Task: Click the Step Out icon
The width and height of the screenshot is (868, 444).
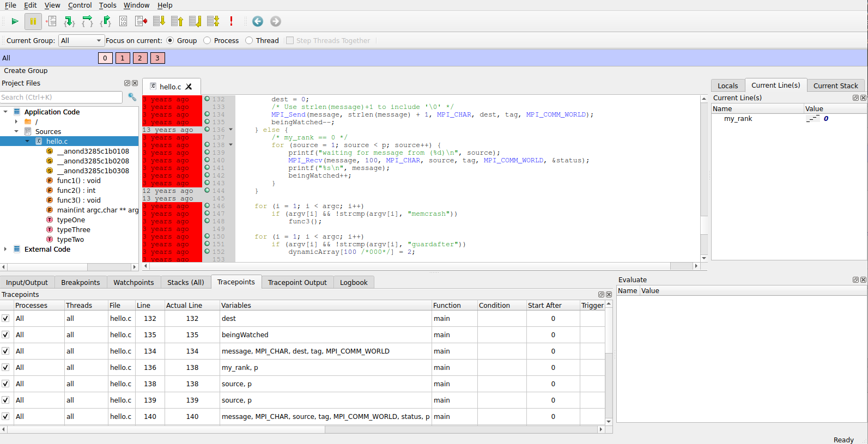Action: (x=105, y=21)
